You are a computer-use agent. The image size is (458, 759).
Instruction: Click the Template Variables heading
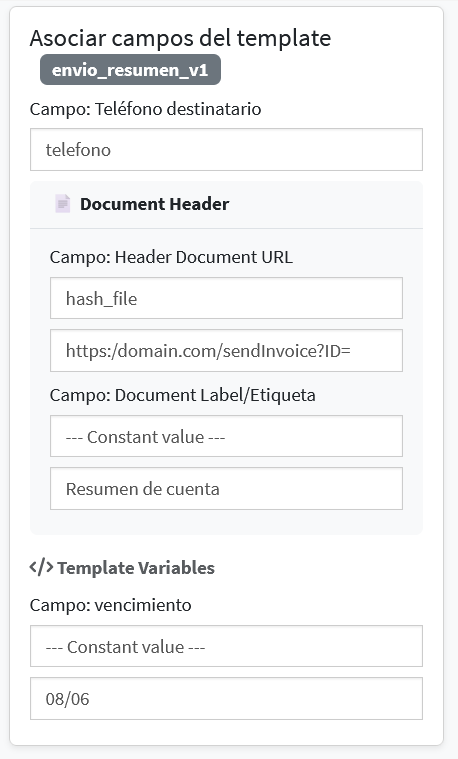136,568
